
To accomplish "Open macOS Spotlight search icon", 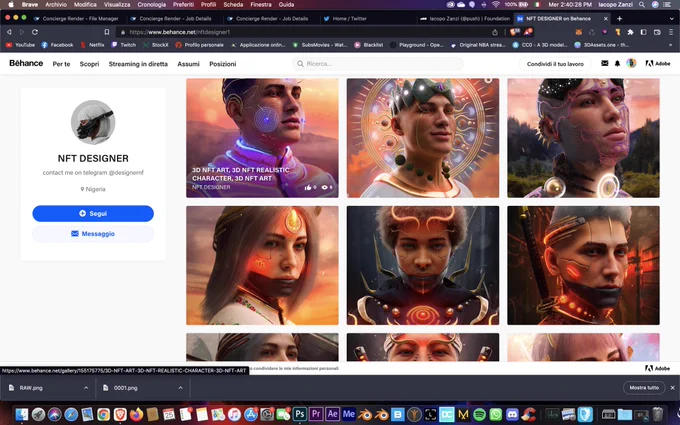I will [x=642, y=4].
